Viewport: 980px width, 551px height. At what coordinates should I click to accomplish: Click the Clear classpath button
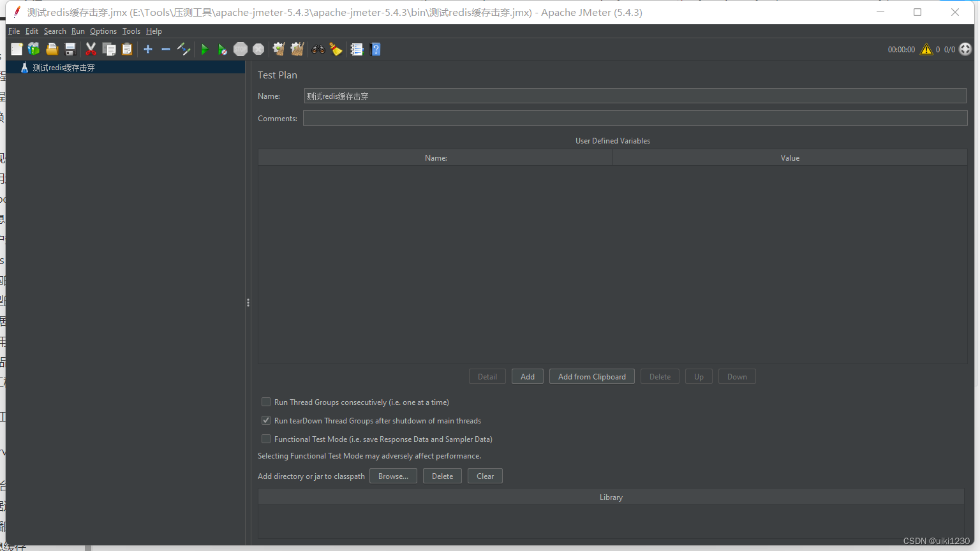[x=485, y=476]
